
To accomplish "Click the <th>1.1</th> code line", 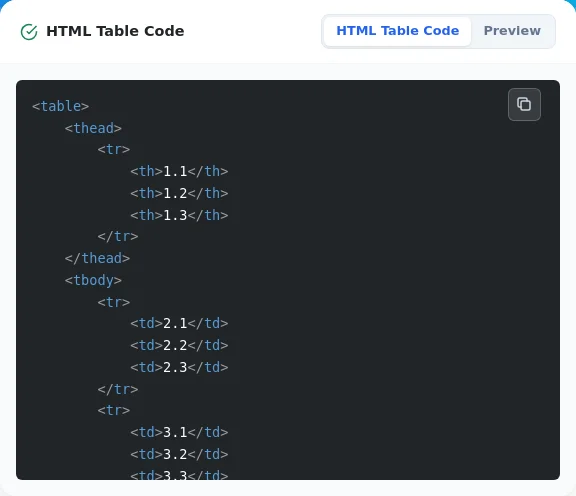I will click(179, 171).
